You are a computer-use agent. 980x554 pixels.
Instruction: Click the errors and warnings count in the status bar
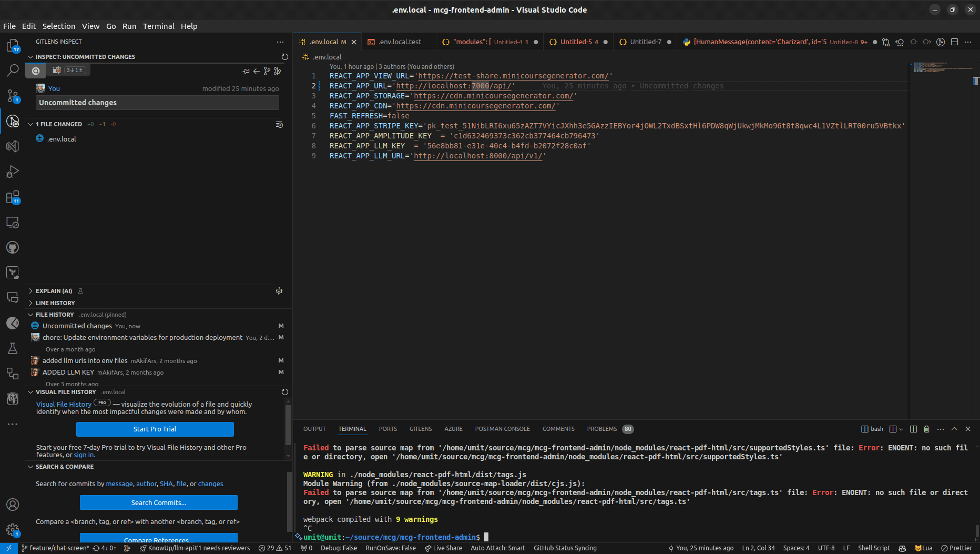pos(275,548)
